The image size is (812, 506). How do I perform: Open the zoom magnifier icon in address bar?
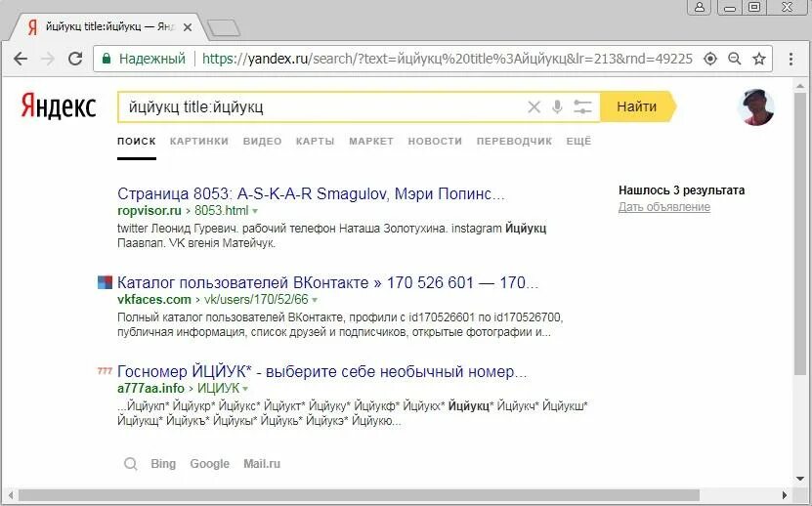(735, 59)
